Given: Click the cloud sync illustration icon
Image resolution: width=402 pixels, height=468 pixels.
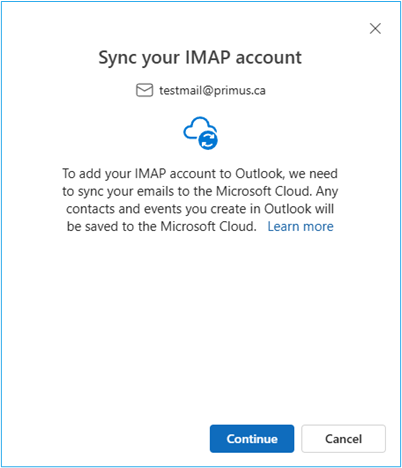Looking at the screenshot, I should [200, 133].
